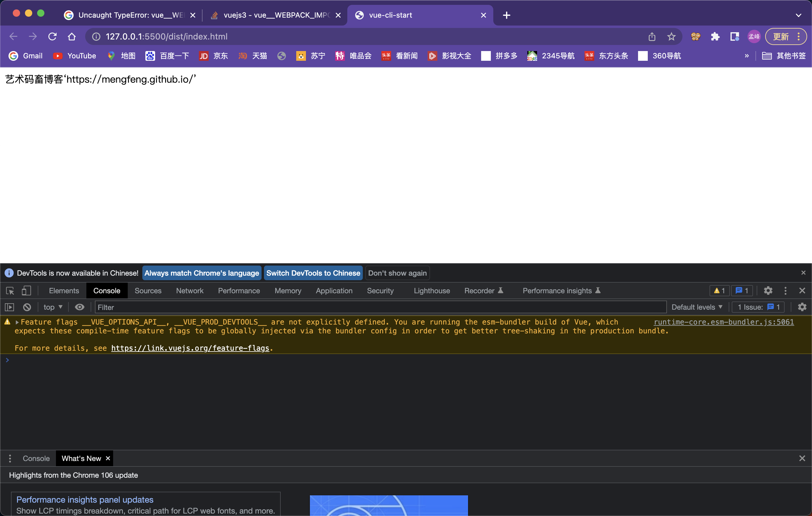
Task: Click the warning count badge
Action: [719, 291]
